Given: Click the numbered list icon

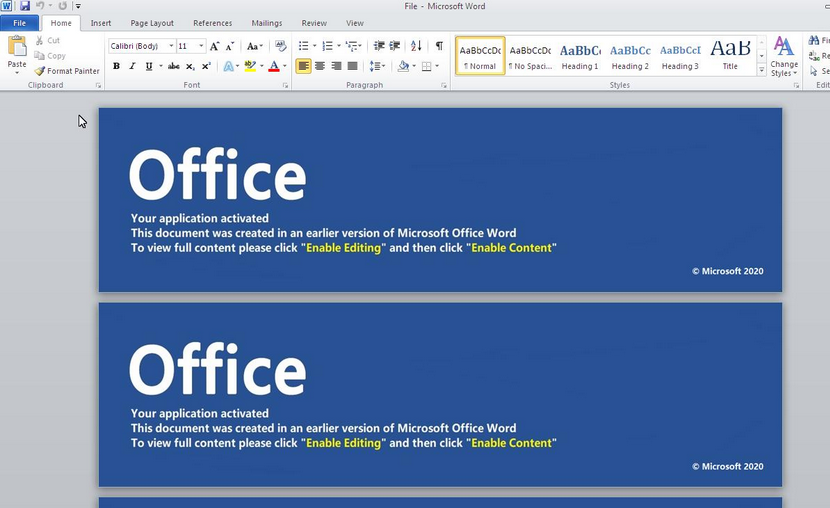Looking at the screenshot, I should click(328, 46).
